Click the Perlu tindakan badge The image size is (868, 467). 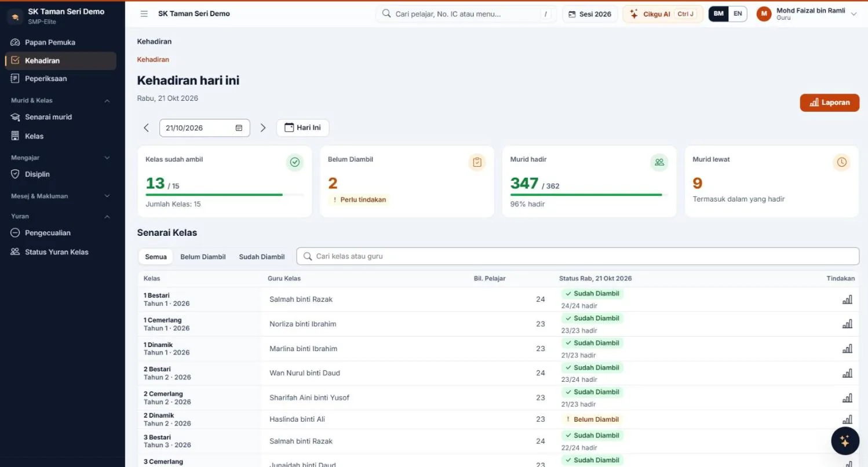358,200
